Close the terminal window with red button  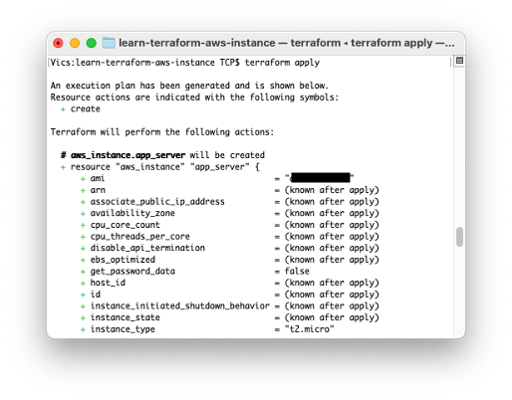pyautogui.click(x=58, y=43)
